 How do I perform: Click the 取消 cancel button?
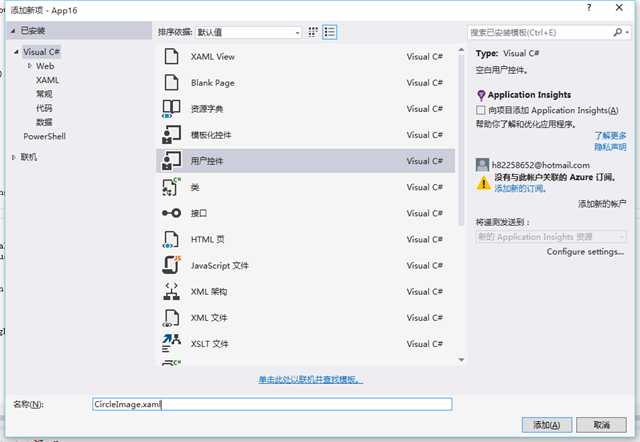(x=601, y=425)
